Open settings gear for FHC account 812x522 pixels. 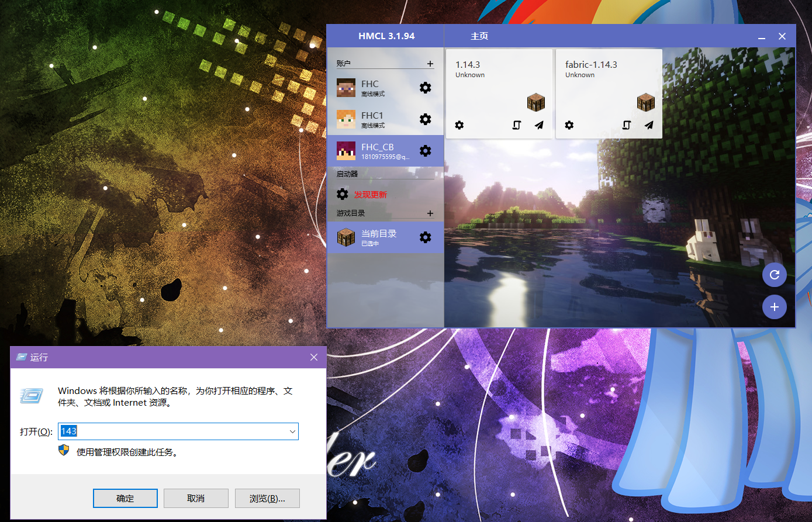coord(425,88)
